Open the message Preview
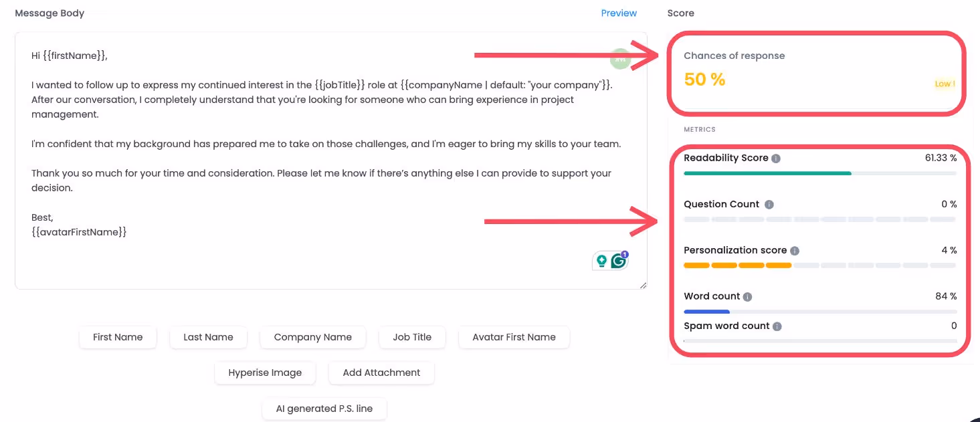 pos(618,13)
